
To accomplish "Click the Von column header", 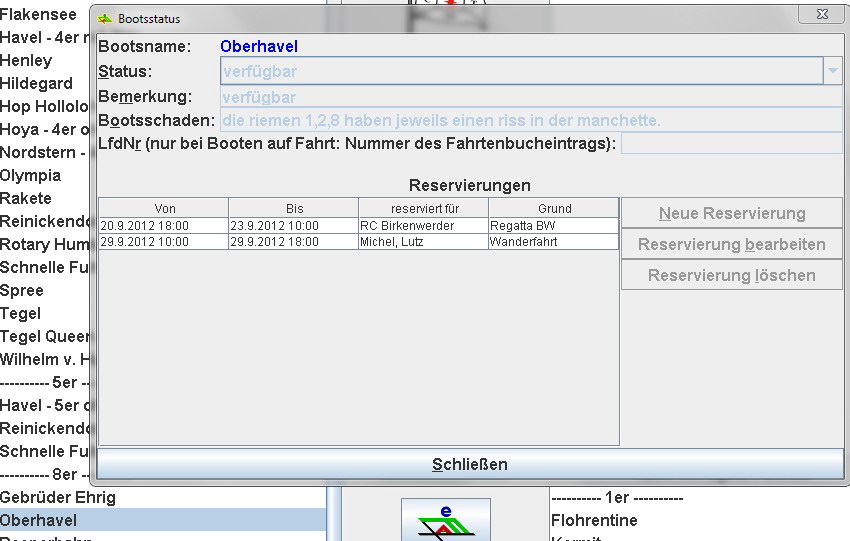I will point(164,208).
